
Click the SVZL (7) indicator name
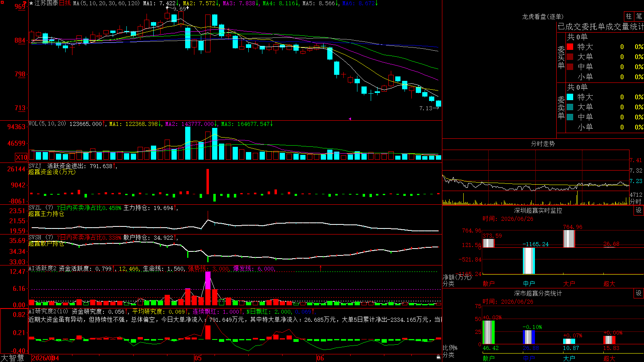[41, 208]
